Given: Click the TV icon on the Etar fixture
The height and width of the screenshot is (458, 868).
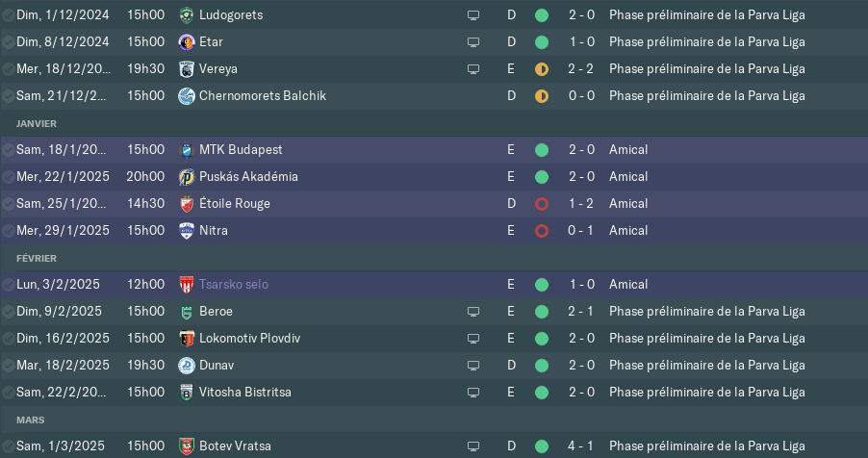Looking at the screenshot, I should (473, 42).
